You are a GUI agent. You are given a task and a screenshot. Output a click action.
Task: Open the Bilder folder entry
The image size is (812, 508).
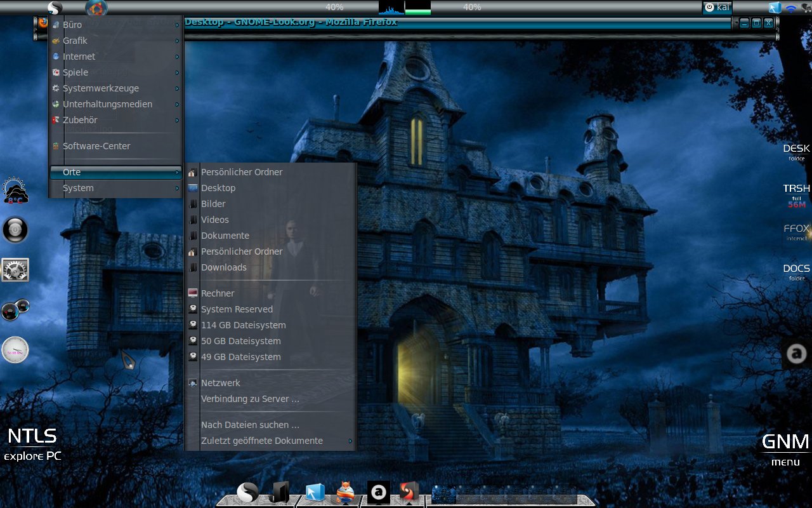click(270, 204)
